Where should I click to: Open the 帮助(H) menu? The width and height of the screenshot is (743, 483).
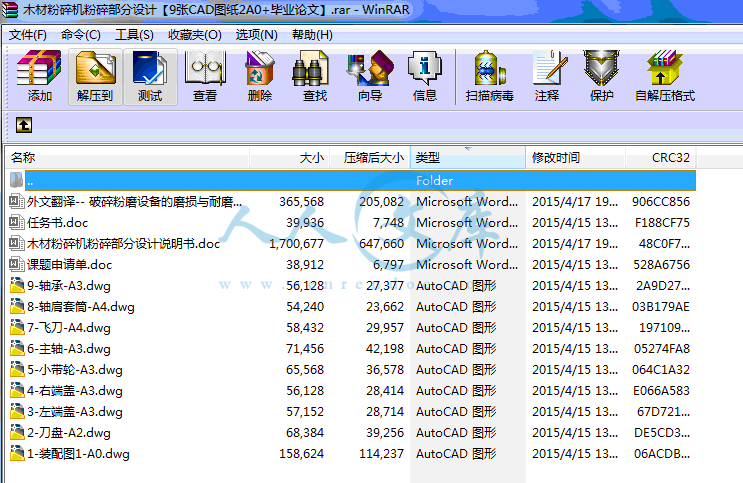click(312, 35)
